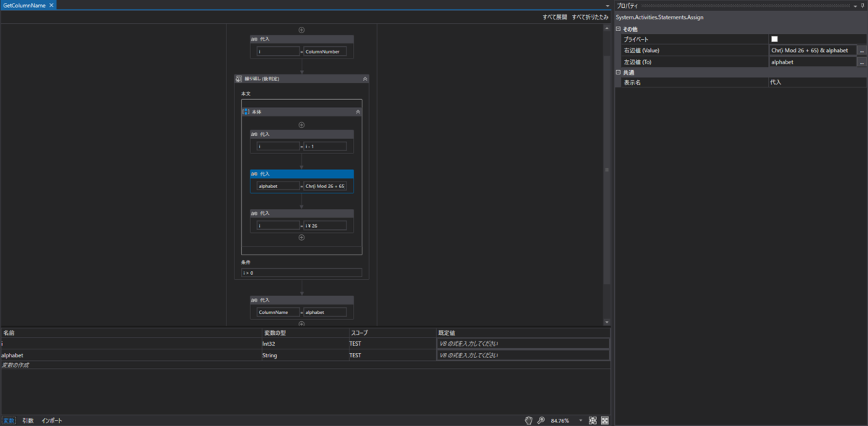
Task: Edit the 表示名 property value 代入
Action: (x=817, y=82)
